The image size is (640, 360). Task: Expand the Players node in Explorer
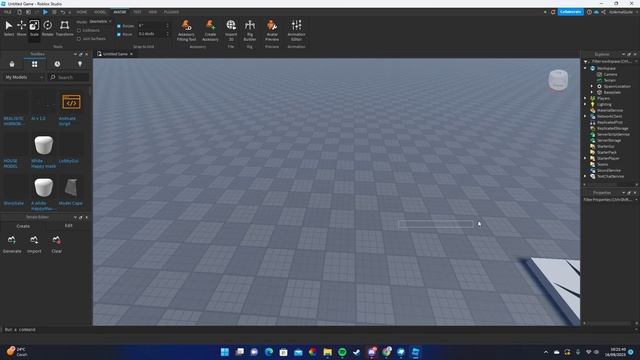point(585,98)
